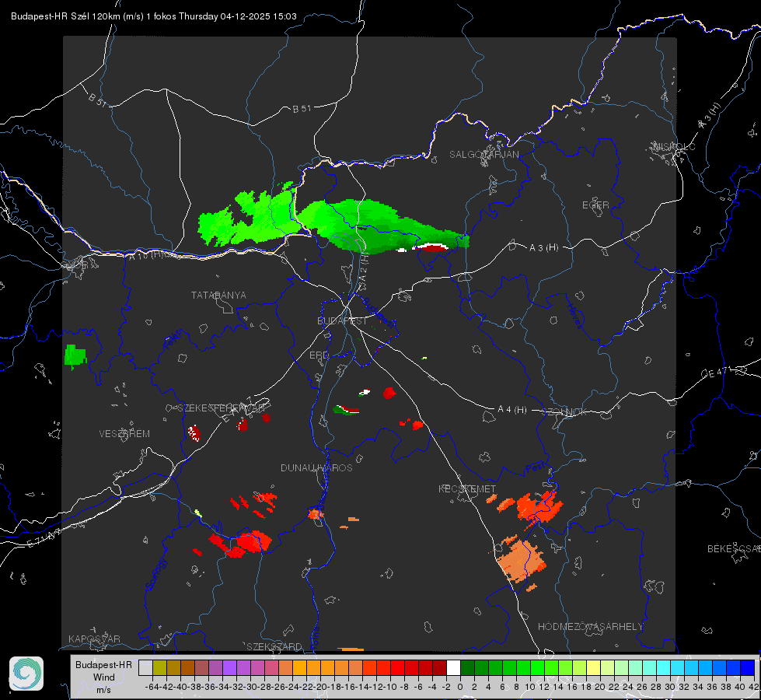Click the blue 'Somogy' county label

pyautogui.click(x=156, y=574)
